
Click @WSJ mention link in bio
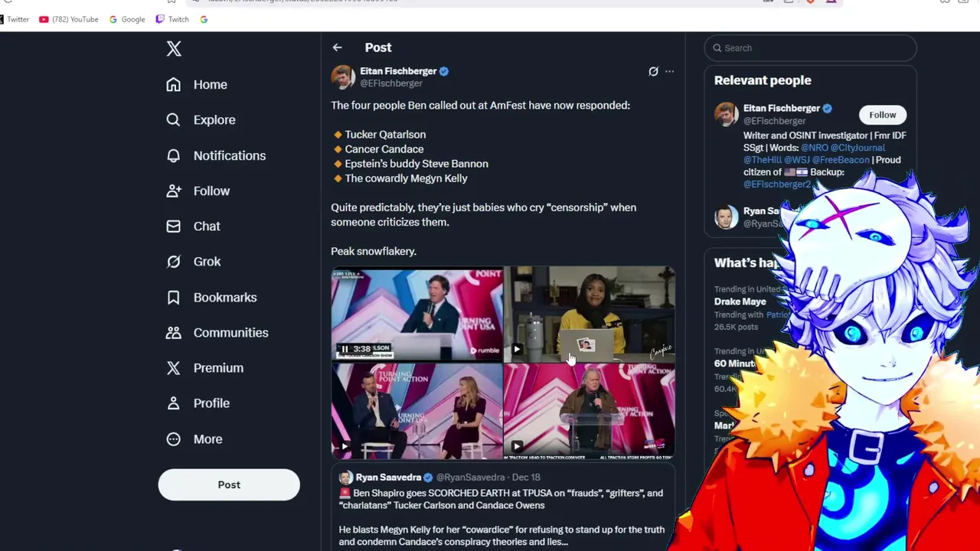797,160
